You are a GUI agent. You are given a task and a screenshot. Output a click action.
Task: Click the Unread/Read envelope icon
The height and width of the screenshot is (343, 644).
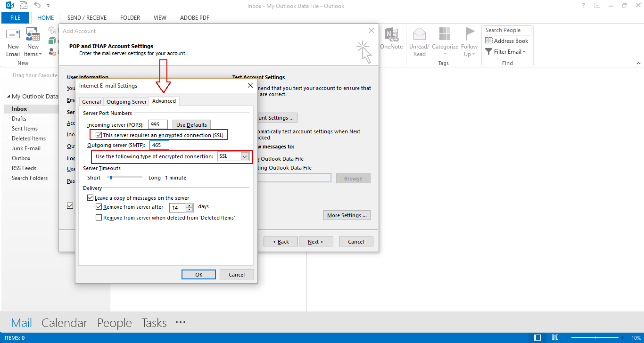(x=419, y=34)
